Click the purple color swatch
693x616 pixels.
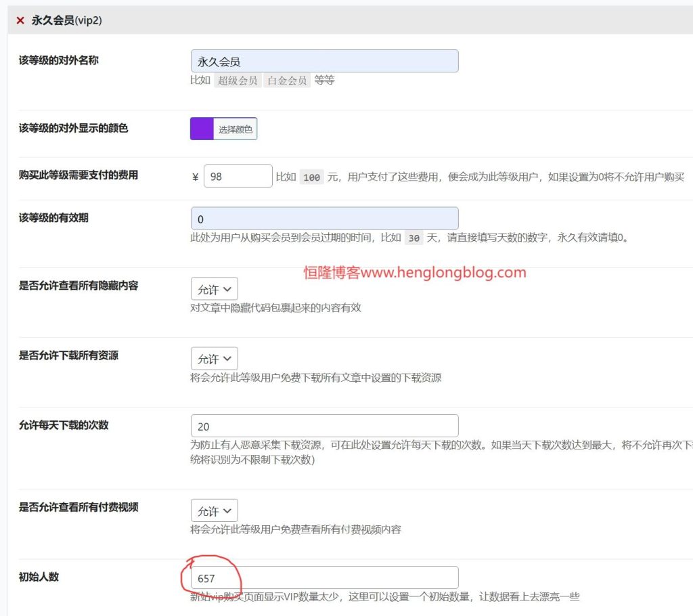pos(202,129)
